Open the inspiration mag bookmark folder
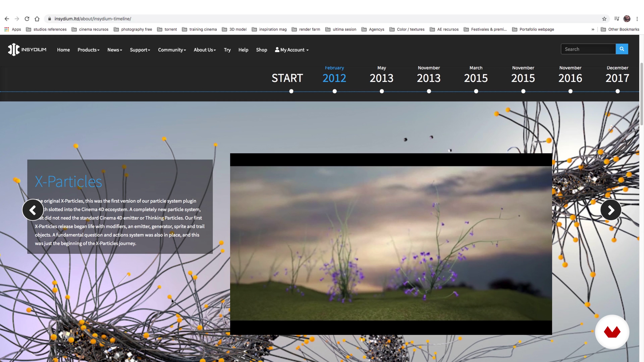Screen dimensions: 644x362 pyautogui.click(x=269, y=29)
